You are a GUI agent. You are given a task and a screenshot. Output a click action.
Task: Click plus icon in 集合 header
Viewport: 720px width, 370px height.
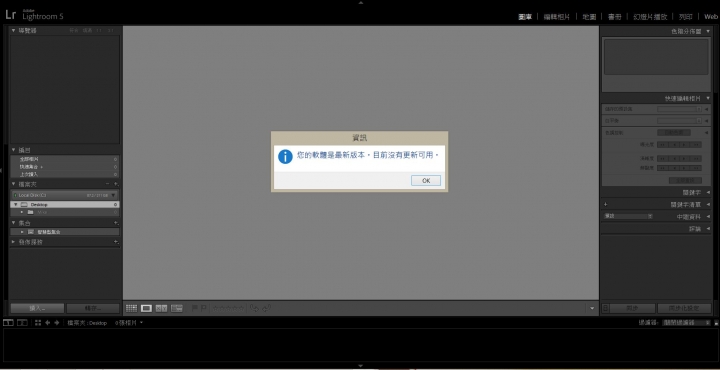point(116,222)
